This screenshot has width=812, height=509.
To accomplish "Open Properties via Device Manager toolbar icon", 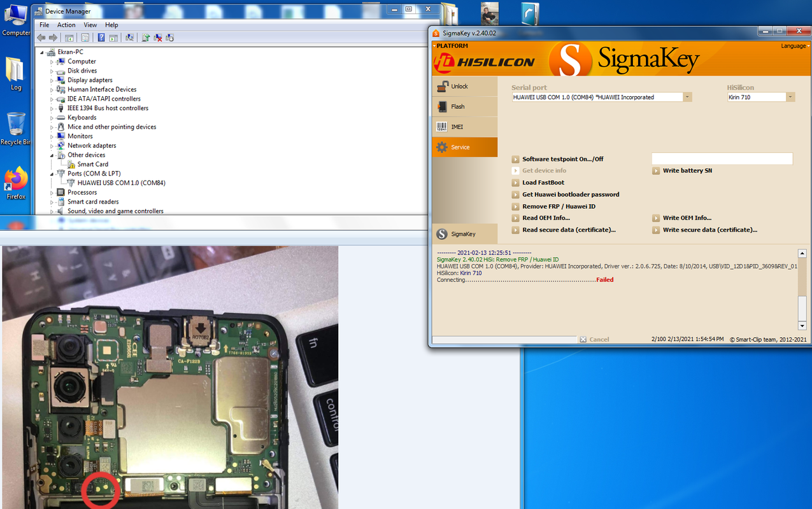I will tap(85, 38).
